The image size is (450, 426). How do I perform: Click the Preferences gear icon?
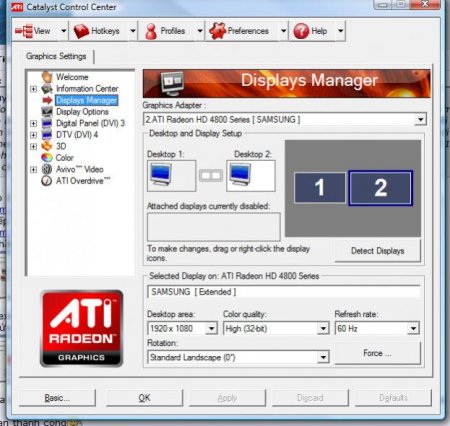coord(217,31)
